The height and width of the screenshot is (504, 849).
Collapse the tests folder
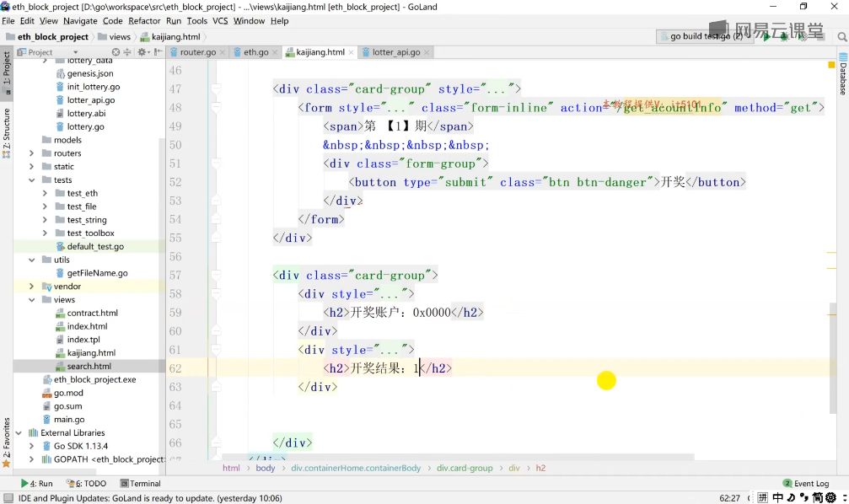coord(31,180)
